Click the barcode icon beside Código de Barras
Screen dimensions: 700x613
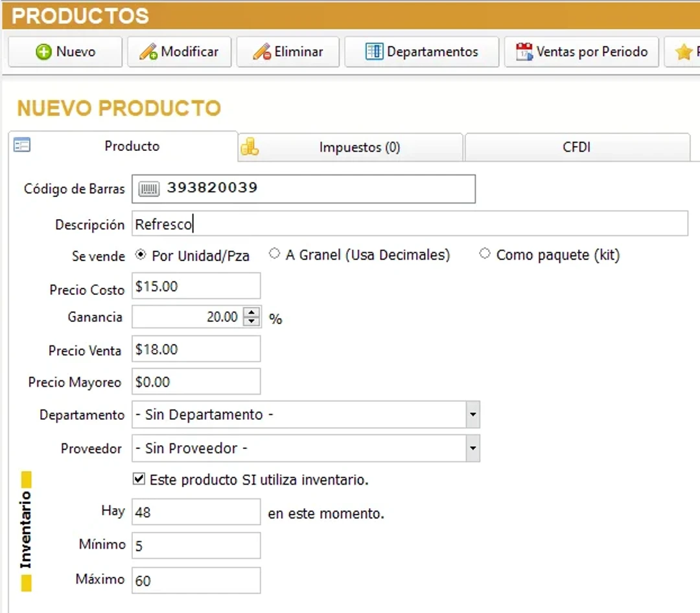pos(148,189)
